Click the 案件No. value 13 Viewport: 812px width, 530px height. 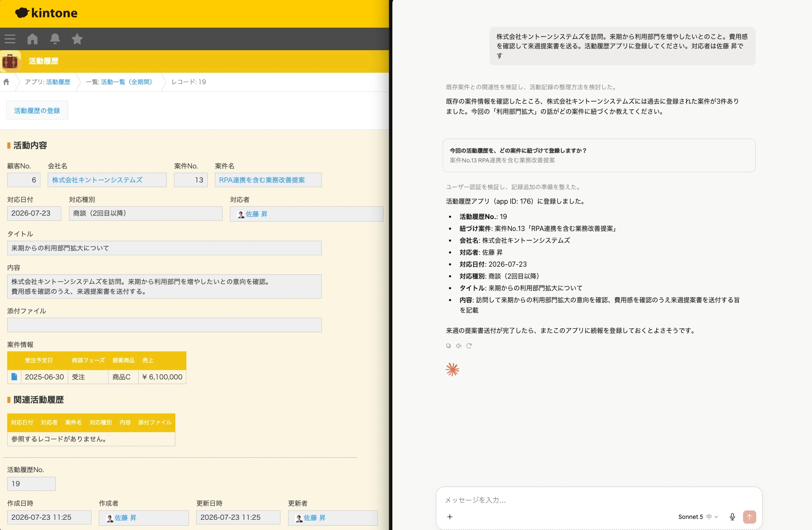(191, 180)
